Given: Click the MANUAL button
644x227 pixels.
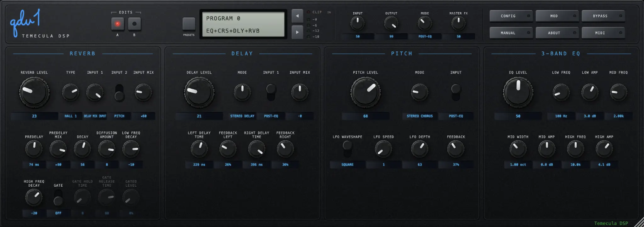Looking at the screenshot, I should coord(511,33).
